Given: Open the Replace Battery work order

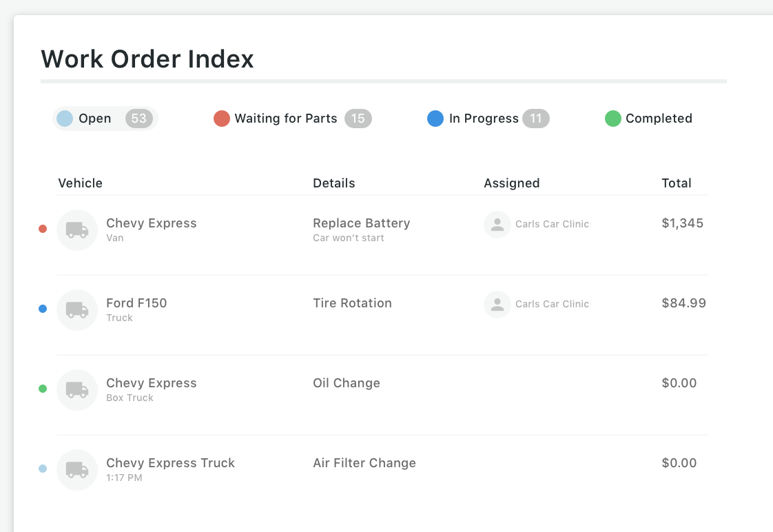Looking at the screenshot, I should coord(362,223).
